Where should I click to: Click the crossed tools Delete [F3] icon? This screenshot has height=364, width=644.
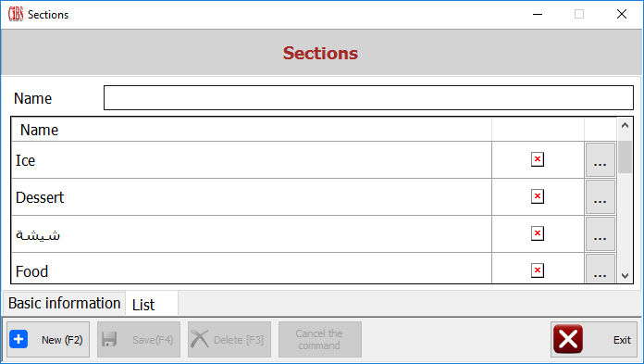click(x=200, y=339)
